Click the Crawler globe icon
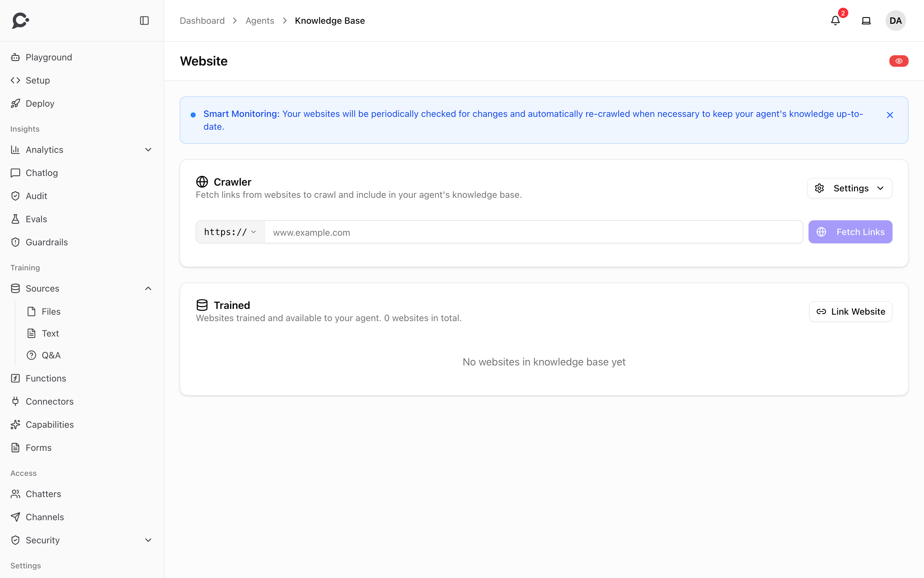The image size is (924, 578). tap(202, 182)
